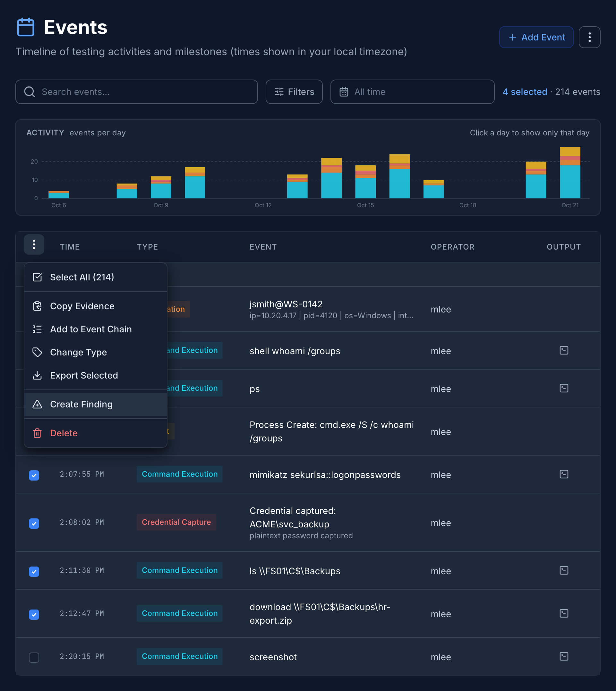Select Add to Event Chain
This screenshot has height=691, width=616.
95,329
